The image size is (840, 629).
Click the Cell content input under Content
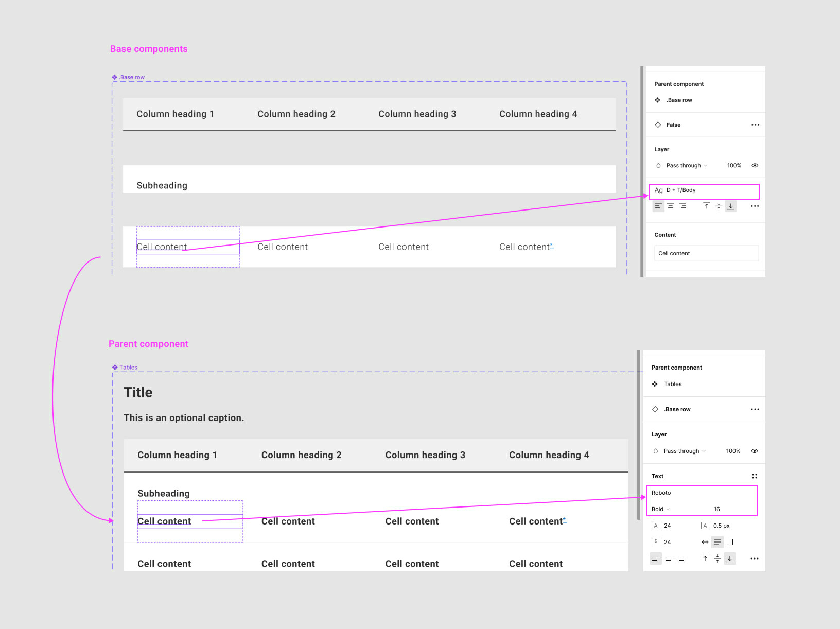coord(706,253)
